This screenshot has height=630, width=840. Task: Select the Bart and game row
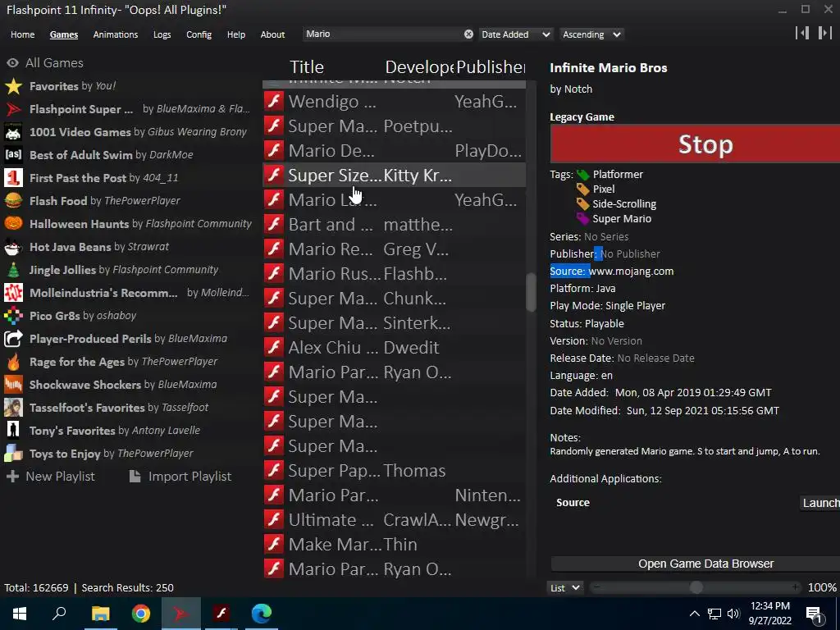(395, 225)
